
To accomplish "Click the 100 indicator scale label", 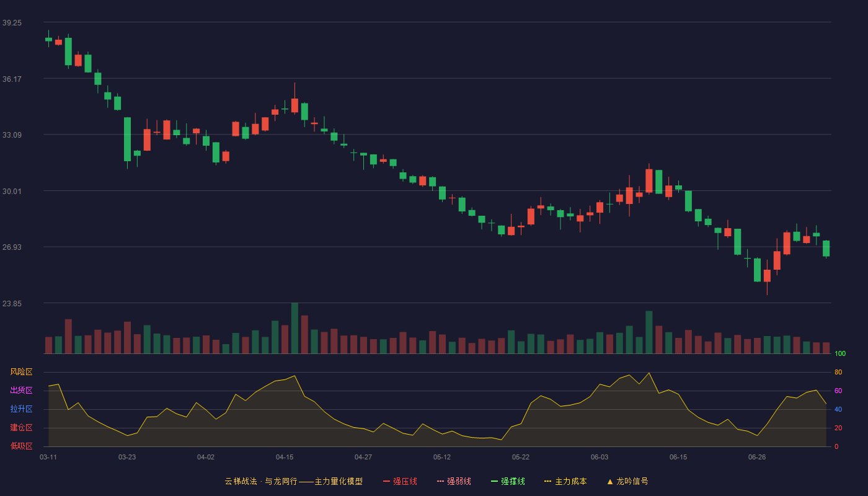I will [x=840, y=353].
